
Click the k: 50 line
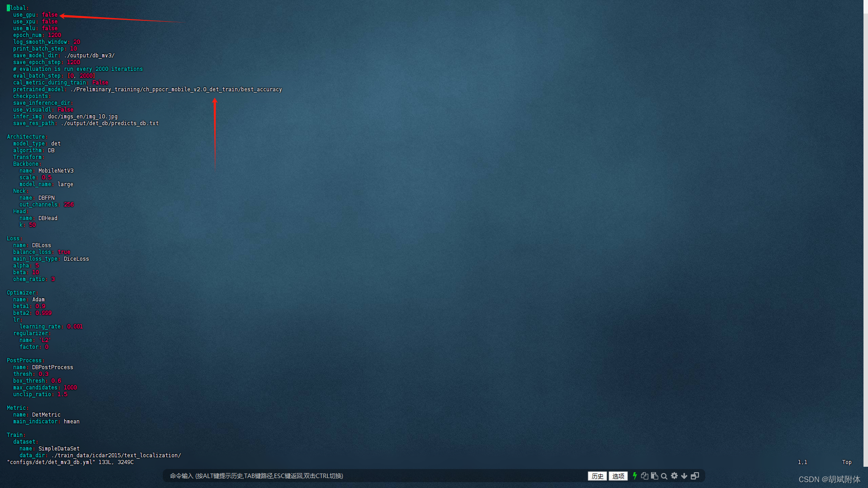pos(27,225)
